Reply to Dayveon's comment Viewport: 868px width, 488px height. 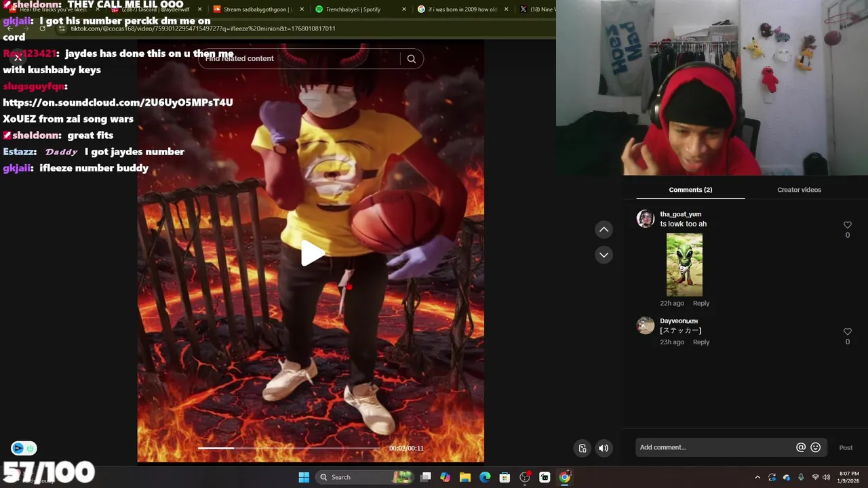tap(701, 342)
